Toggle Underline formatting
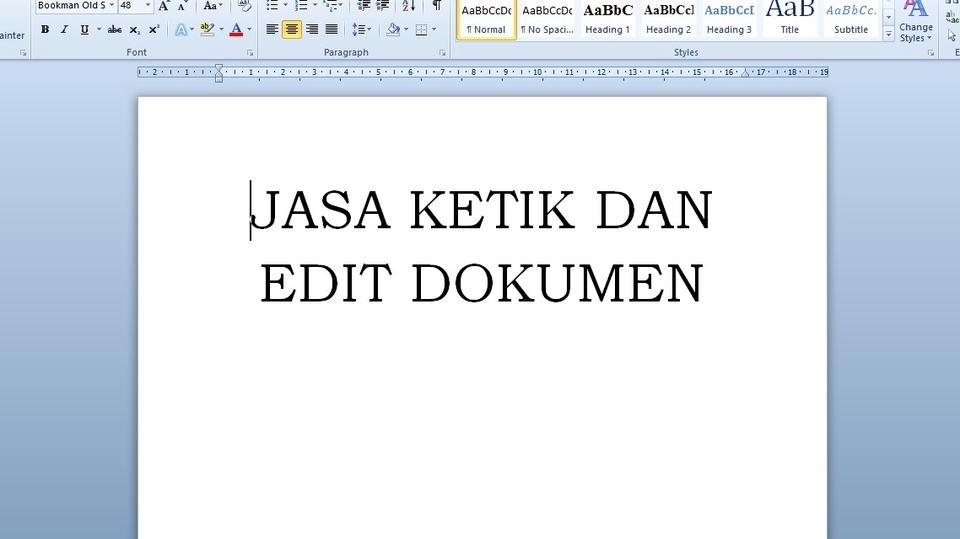Image resolution: width=960 pixels, height=539 pixels. coord(84,29)
